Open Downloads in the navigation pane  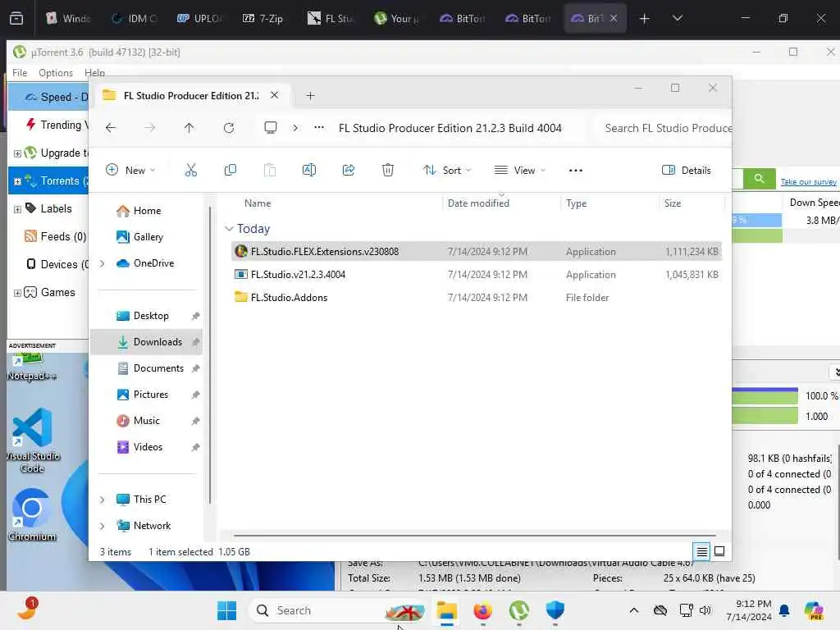[x=146, y=342]
